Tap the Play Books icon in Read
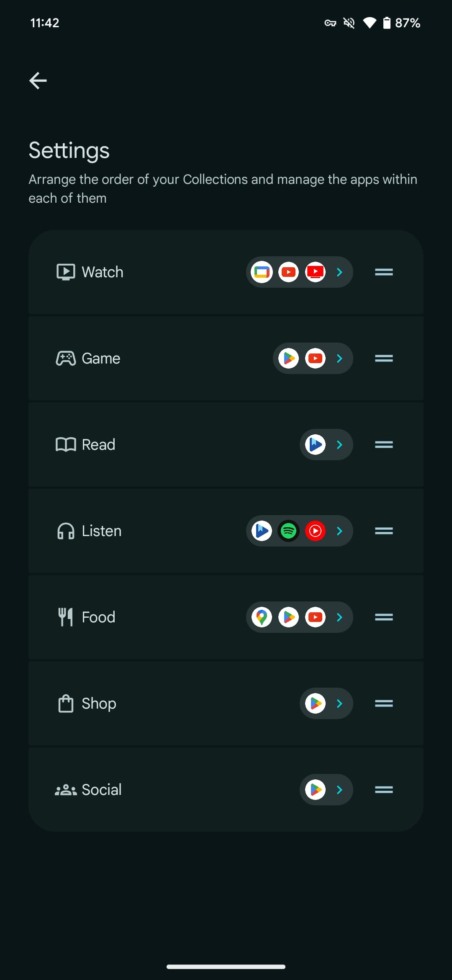 [x=316, y=445]
